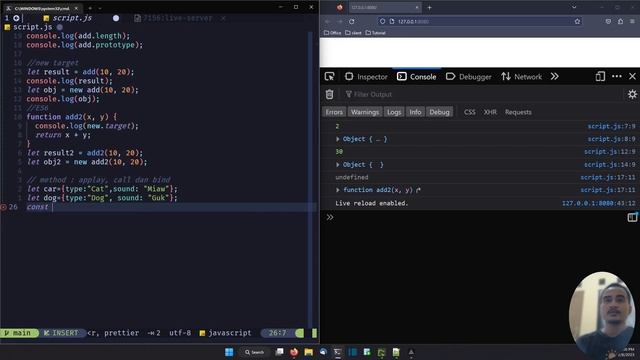Open source link script.js:12:9
The image size is (640, 360).
pyautogui.click(x=609, y=152)
